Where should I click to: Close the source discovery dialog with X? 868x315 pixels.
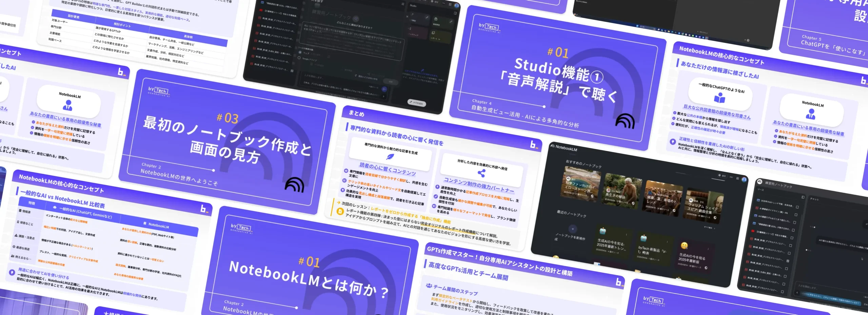[x=407, y=16]
